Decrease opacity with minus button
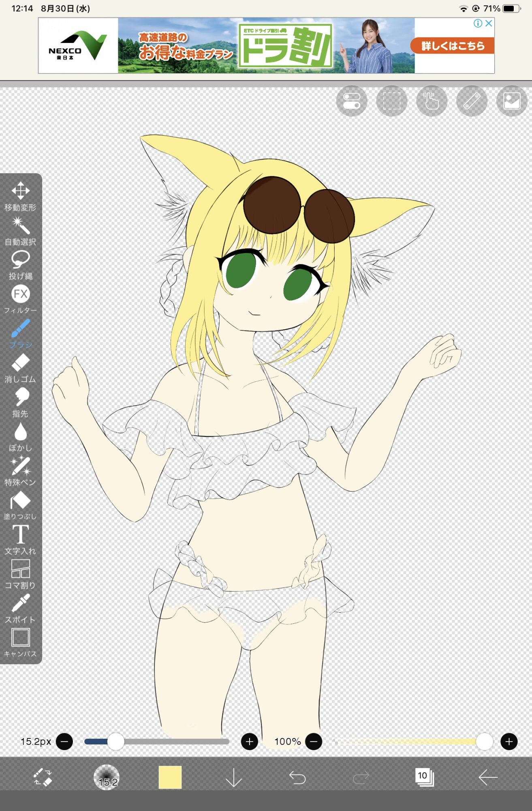This screenshot has height=811, width=532. coord(314,742)
